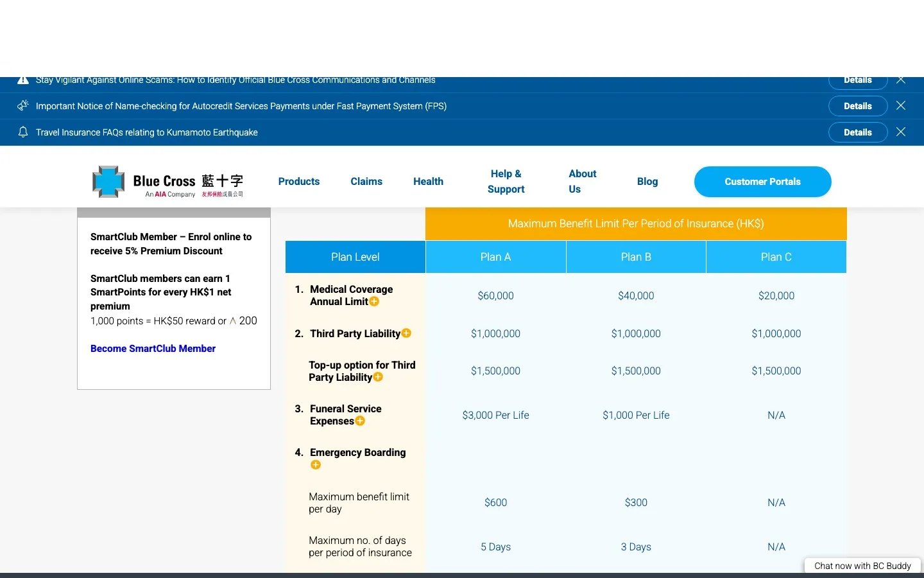Viewport: 924px width, 578px height.
Task: Click Maximum no. of days row label
Action: (x=360, y=547)
